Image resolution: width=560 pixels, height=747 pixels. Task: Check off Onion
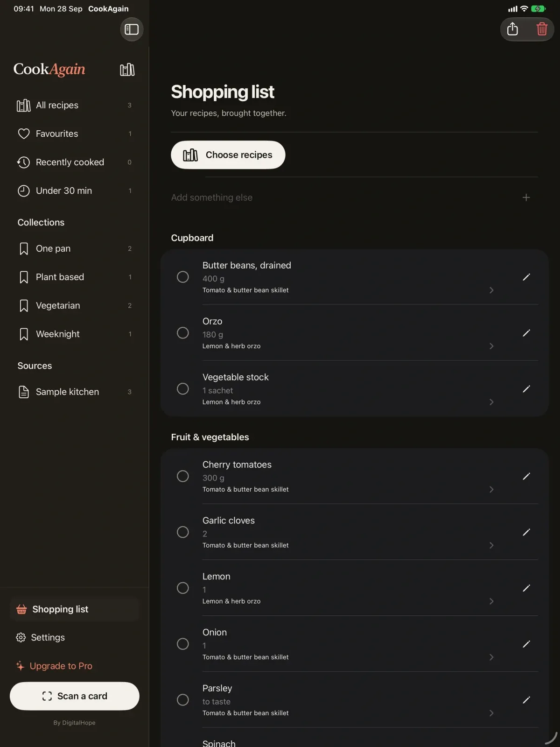[183, 644]
